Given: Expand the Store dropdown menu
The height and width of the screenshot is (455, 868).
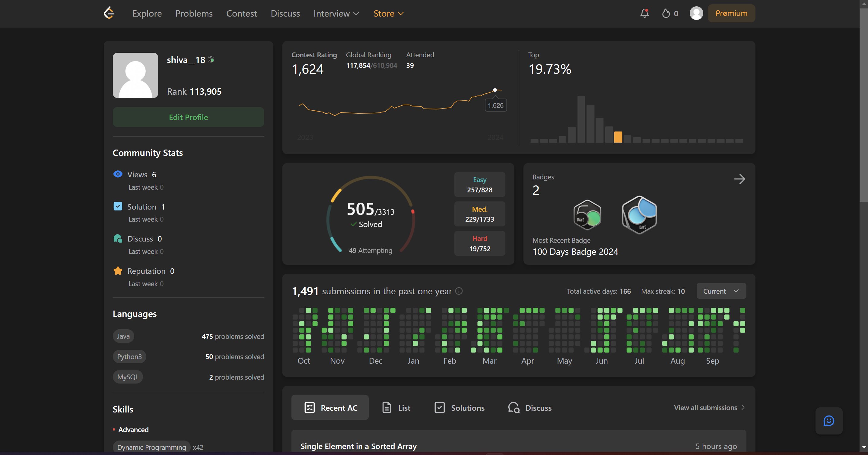Looking at the screenshot, I should [388, 14].
